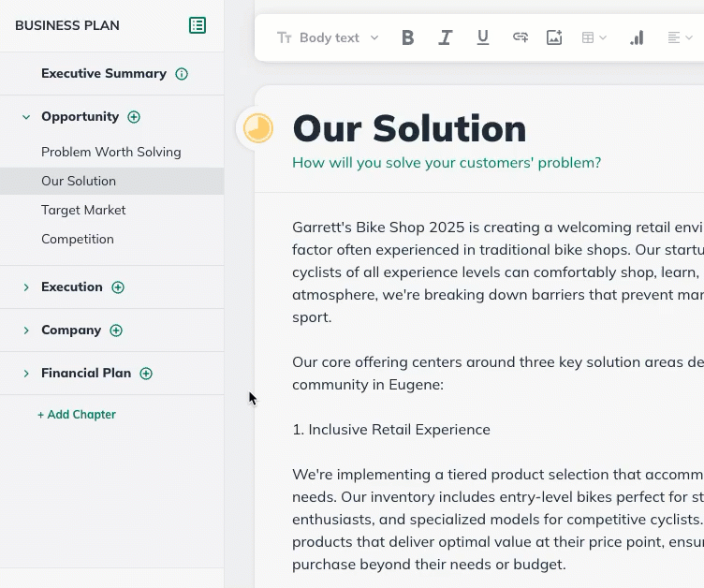Select the Problem Worth Solving section
The image size is (704, 588).
point(111,152)
